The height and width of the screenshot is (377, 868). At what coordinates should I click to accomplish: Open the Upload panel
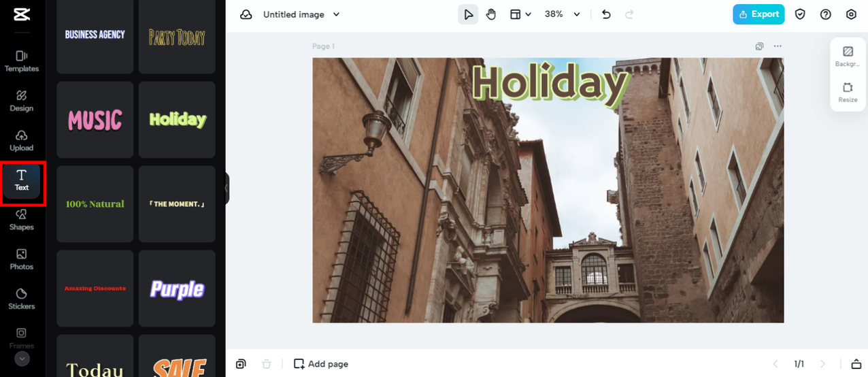coord(22,140)
